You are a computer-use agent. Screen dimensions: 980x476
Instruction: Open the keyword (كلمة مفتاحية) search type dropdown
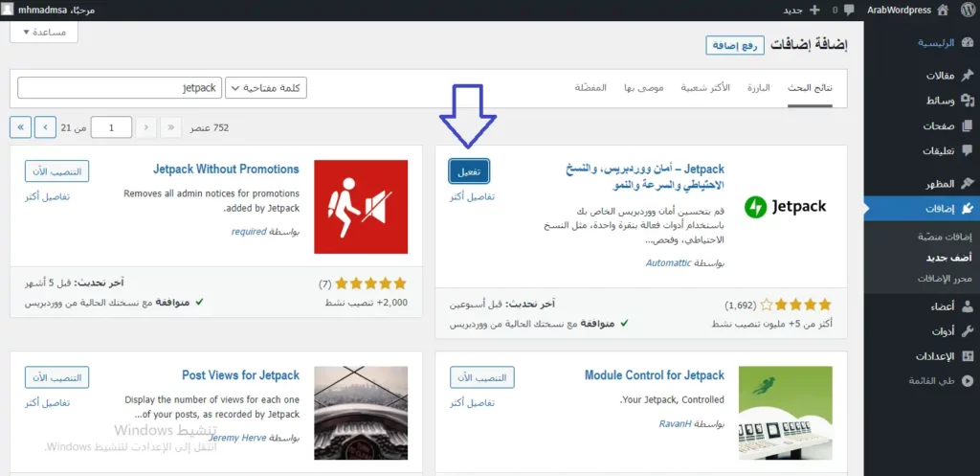tap(266, 88)
